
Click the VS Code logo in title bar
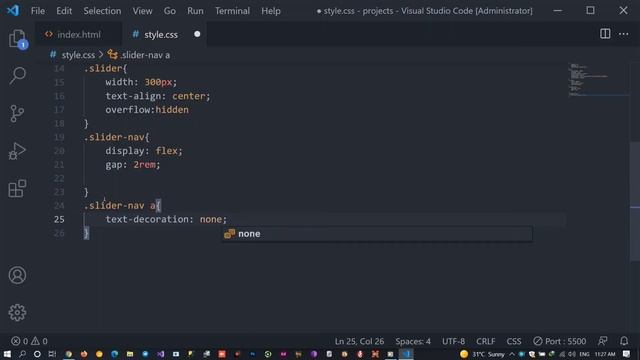click(13, 11)
